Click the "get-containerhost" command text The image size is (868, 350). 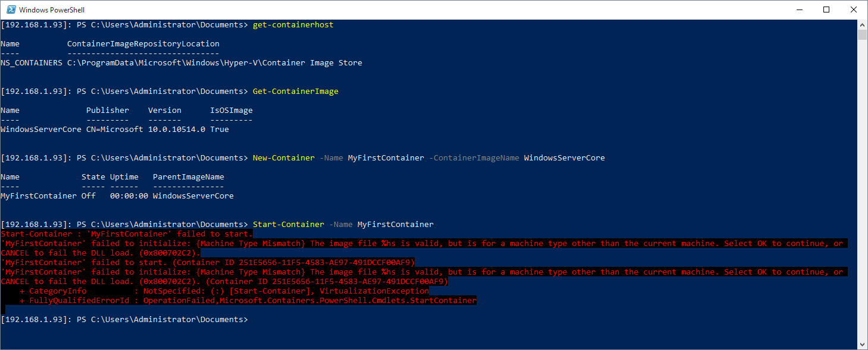point(293,25)
